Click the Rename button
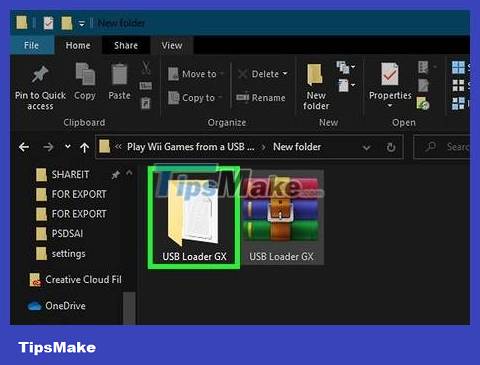 (x=261, y=98)
